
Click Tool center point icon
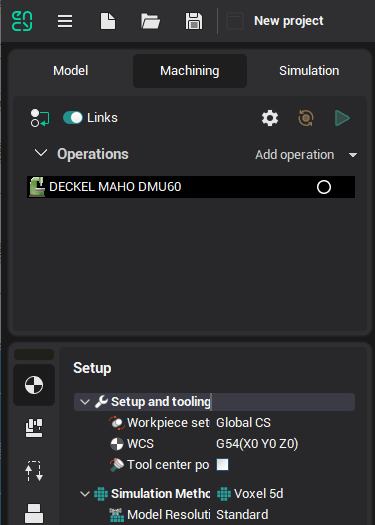117,465
